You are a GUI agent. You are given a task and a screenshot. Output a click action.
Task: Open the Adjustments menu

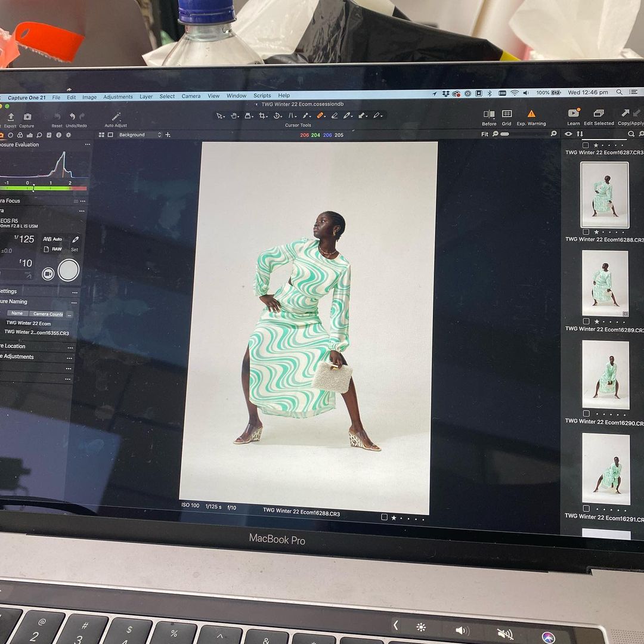click(117, 97)
